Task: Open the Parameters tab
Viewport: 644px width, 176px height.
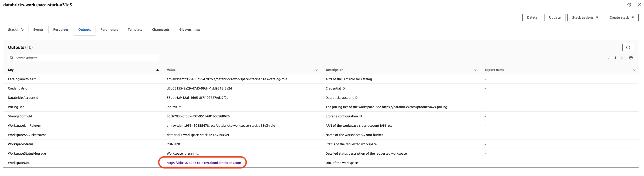Action: tap(109, 30)
